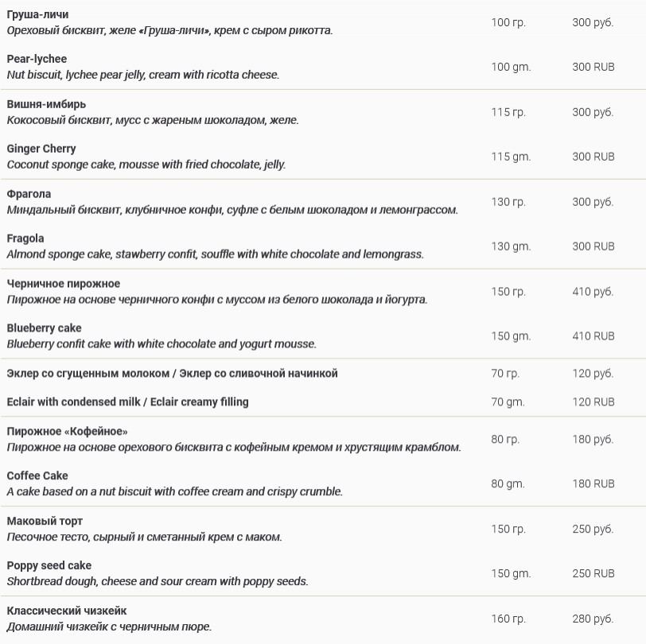This screenshot has height=644, width=646.
Task: Click the Coffee Cake title
Action: [x=37, y=475]
